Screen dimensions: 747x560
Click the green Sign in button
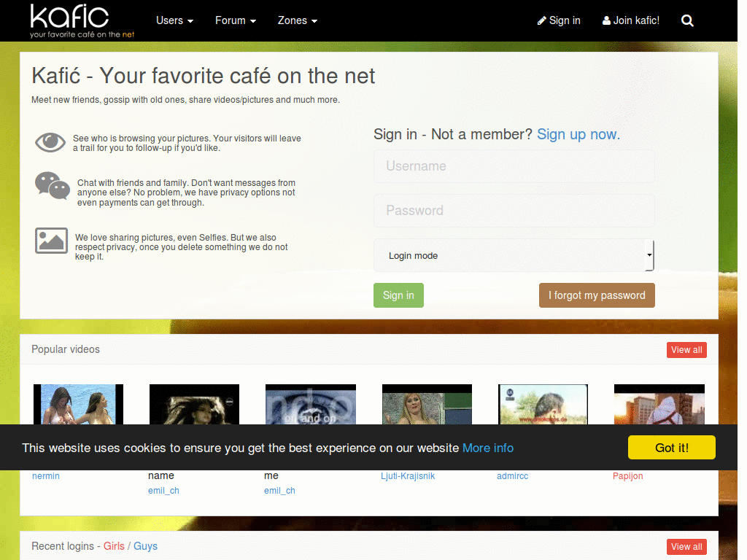point(398,295)
